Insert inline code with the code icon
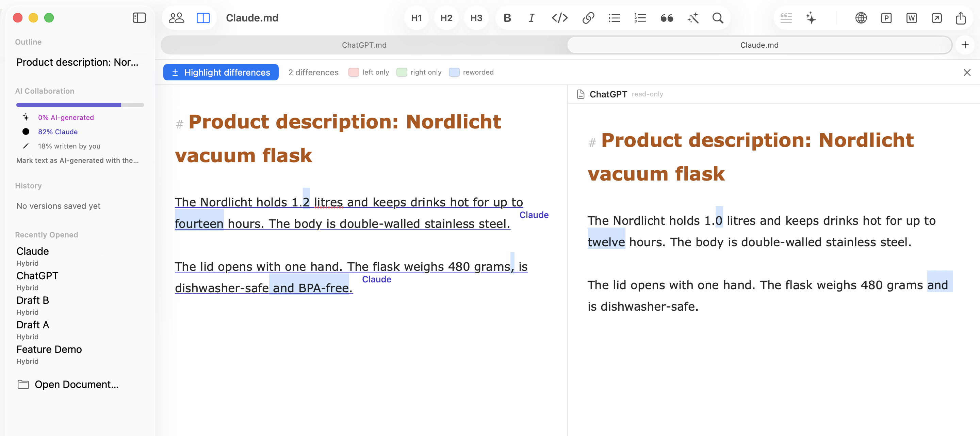Screen dimensions: 980x436 (x=560, y=18)
